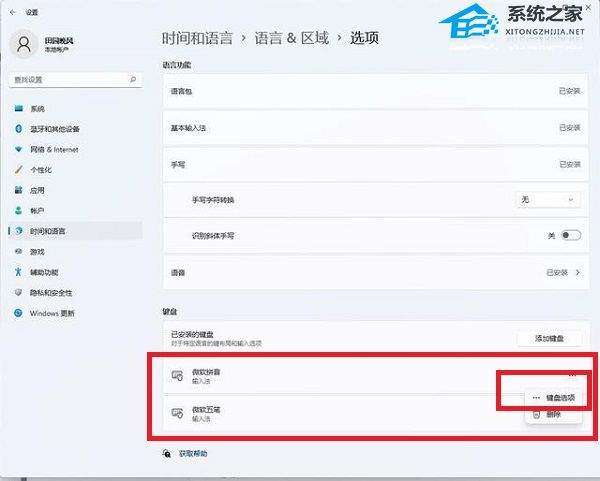This screenshot has width=600, height=481.
Task: Toggle the 识别斜体手写 switch
Action: pos(571,235)
